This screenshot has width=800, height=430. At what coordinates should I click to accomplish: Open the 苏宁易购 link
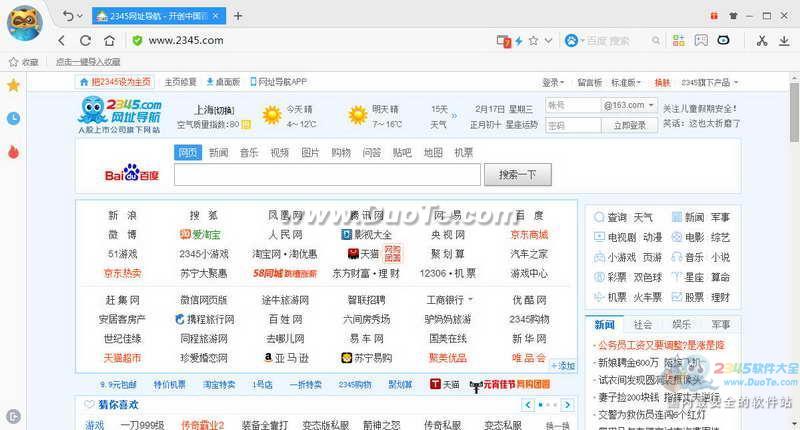366,358
